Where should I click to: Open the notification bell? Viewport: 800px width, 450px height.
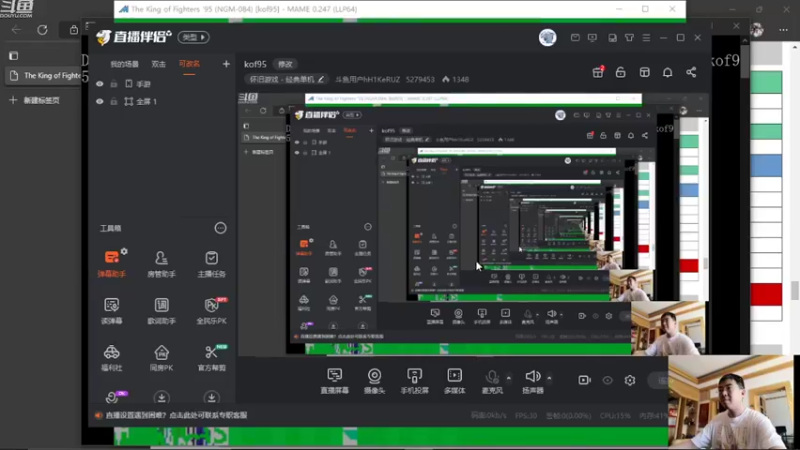coord(667,72)
